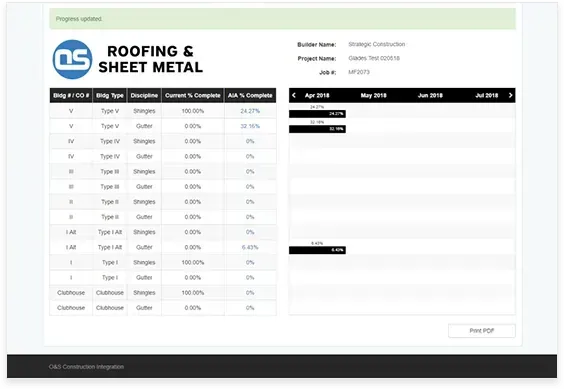
Task: Click the Jun 2018 timeline header
Action: tap(430, 95)
